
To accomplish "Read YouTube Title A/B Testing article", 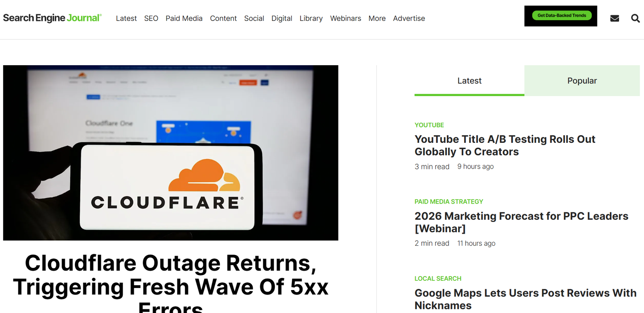I will coord(505,145).
